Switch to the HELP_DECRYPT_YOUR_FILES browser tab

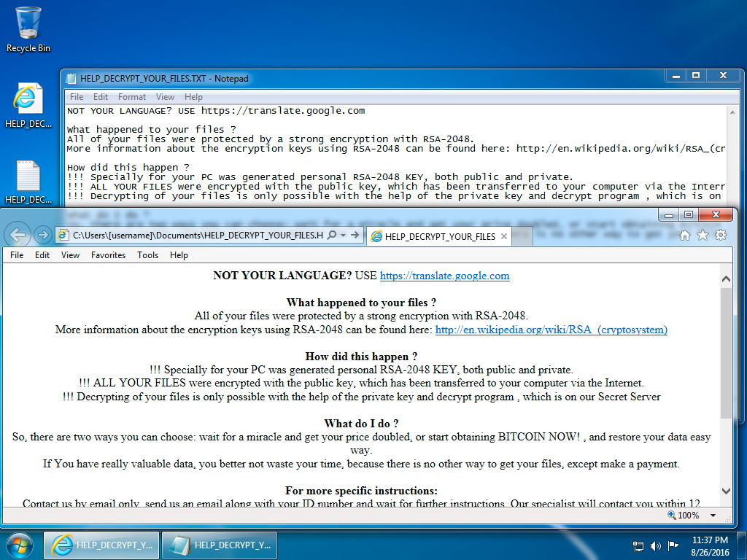438,236
